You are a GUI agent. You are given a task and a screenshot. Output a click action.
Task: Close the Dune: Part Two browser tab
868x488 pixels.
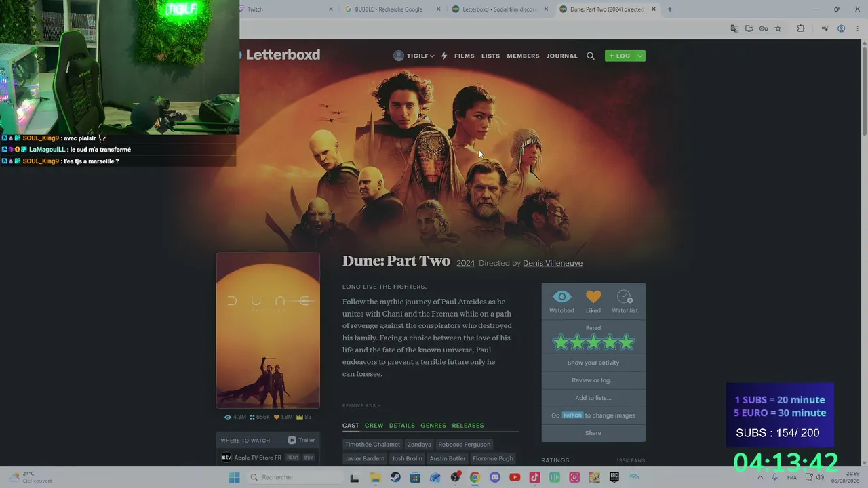click(x=654, y=9)
